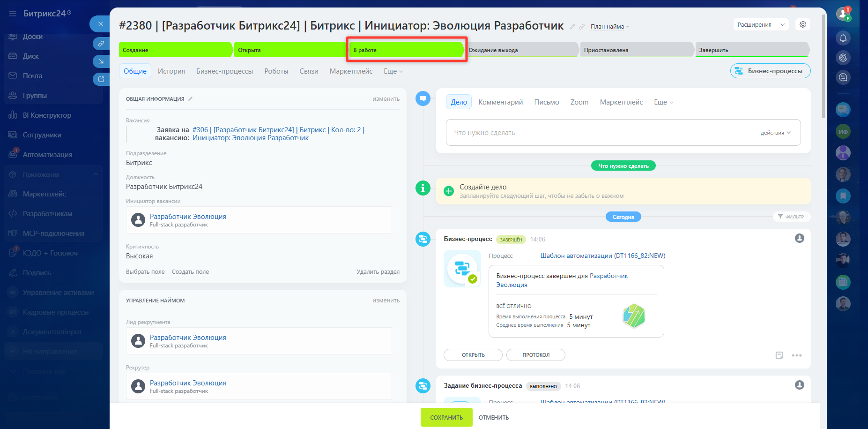Click the minimize arrow side button
This screenshot has height=429, width=868.
pyautogui.click(x=101, y=61)
